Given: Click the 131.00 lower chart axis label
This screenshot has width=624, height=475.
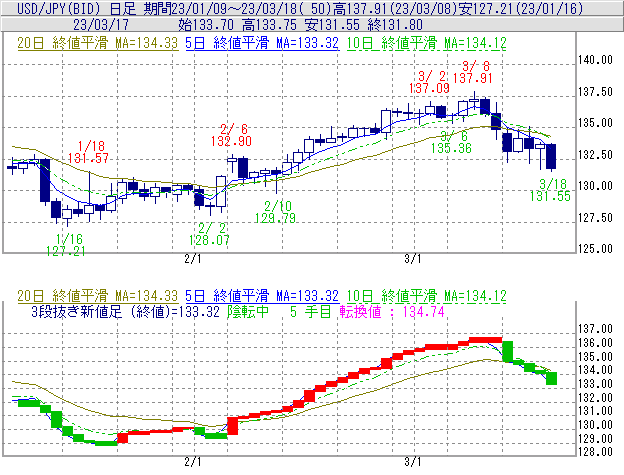Looking at the screenshot, I should tap(595, 411).
